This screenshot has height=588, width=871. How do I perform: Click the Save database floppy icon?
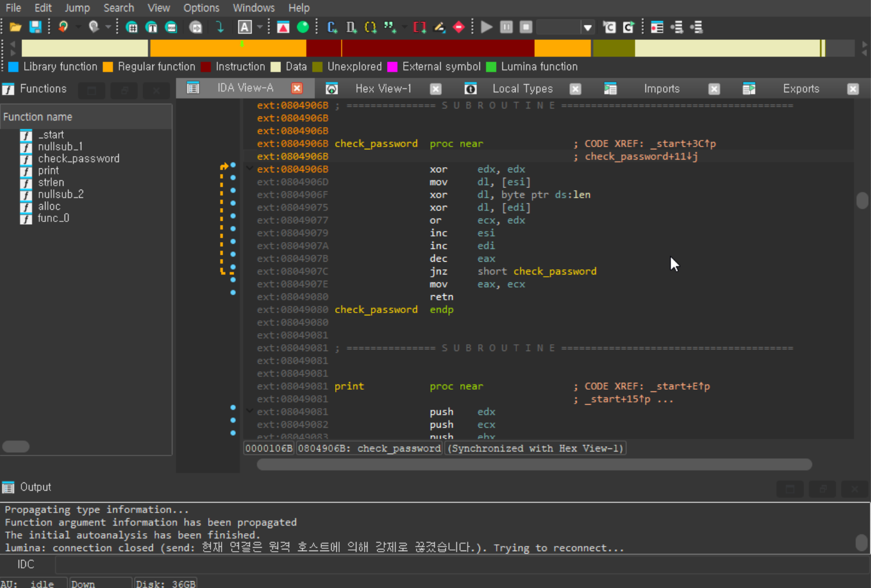[x=35, y=27]
